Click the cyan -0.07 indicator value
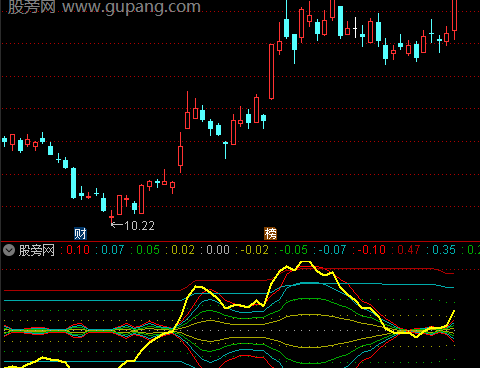 [x=332, y=250]
